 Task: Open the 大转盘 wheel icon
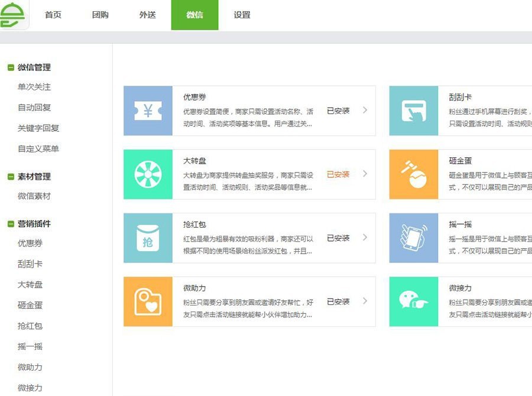tap(148, 174)
